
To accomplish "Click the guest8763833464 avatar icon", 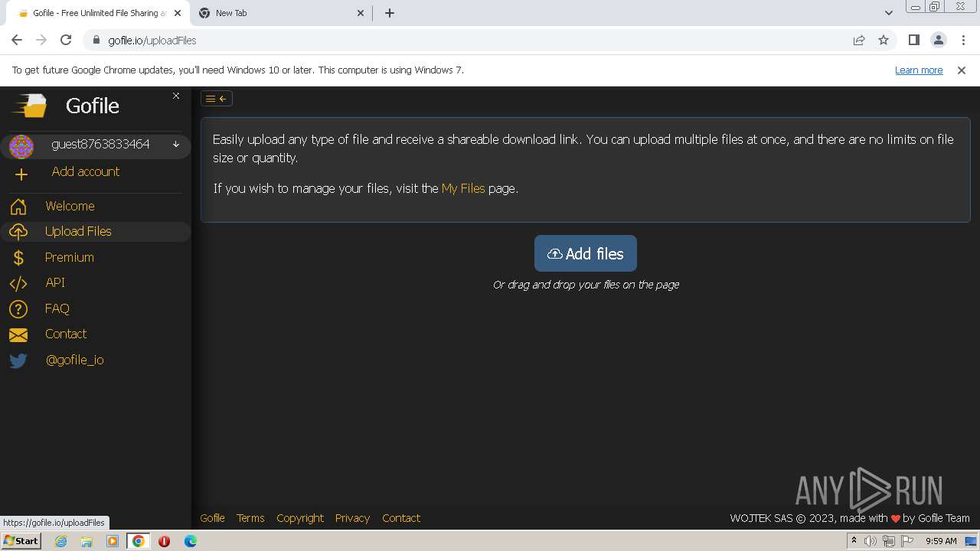I will (21, 146).
